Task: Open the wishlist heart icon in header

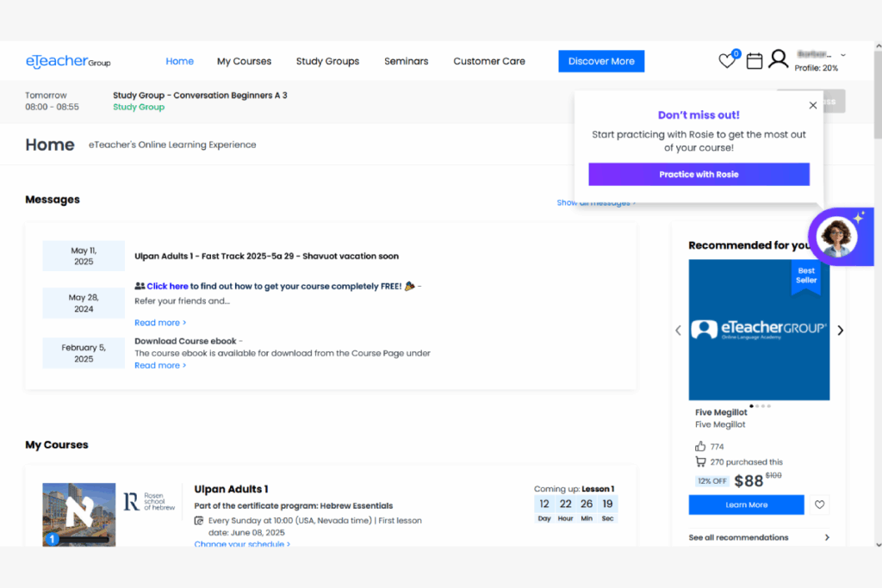Action: 727,61
